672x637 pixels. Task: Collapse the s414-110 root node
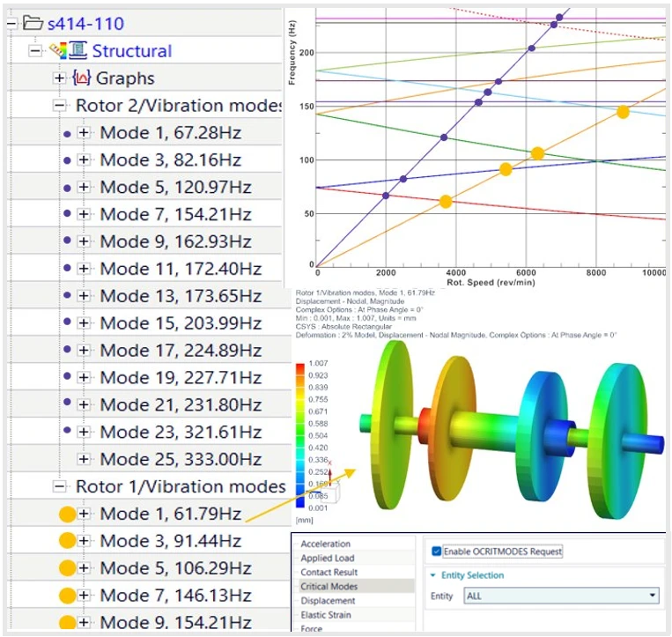coord(11,23)
